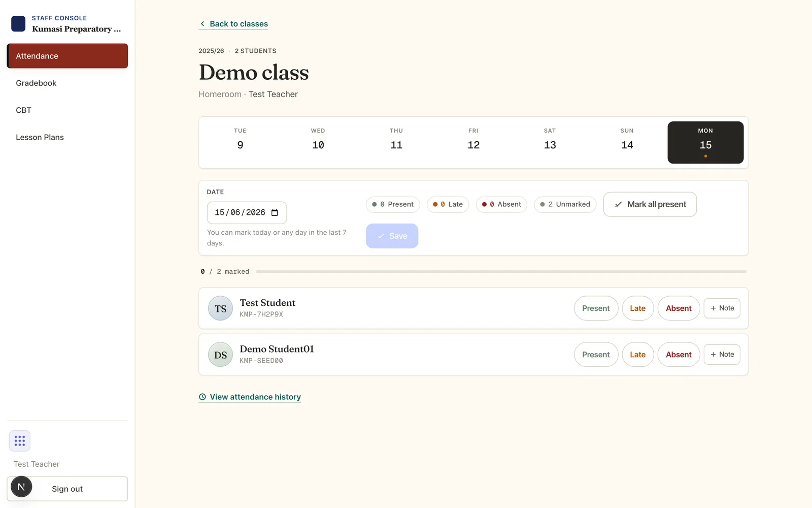
Task: Add a Note for Test Student
Action: (x=722, y=308)
